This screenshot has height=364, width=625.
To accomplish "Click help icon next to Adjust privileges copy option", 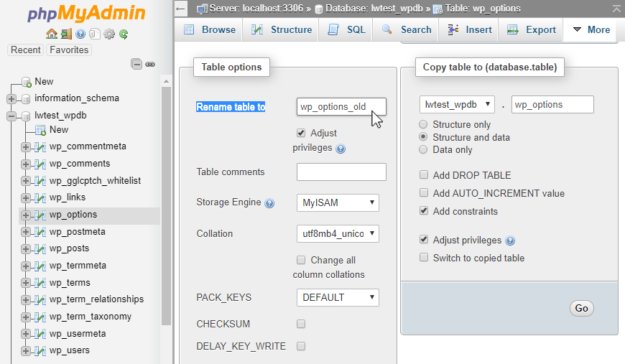I will pos(510,241).
